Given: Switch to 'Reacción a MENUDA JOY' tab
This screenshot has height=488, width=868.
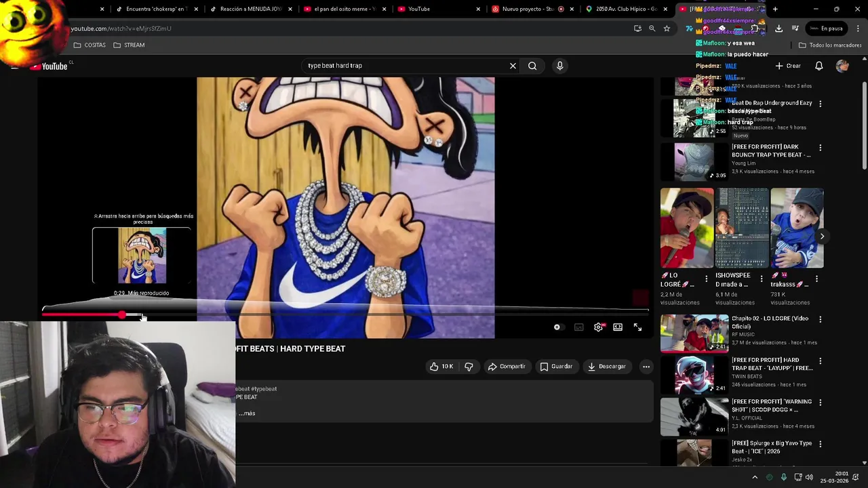Looking at the screenshot, I should tap(251, 9).
